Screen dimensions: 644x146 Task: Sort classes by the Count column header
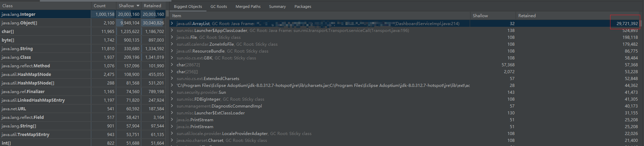click(x=100, y=6)
